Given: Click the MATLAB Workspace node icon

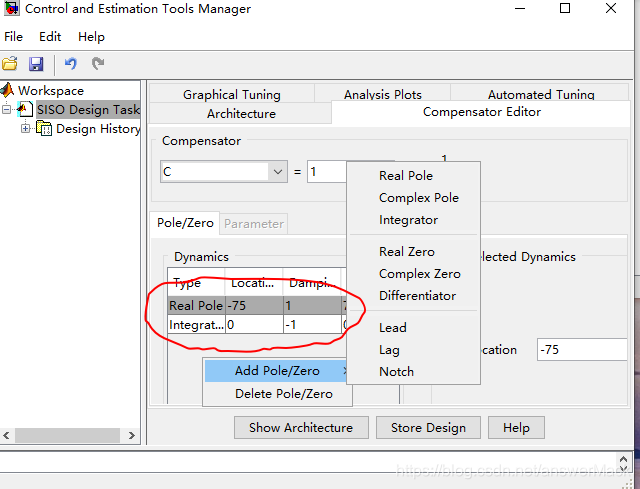Looking at the screenshot, I should [x=7, y=90].
